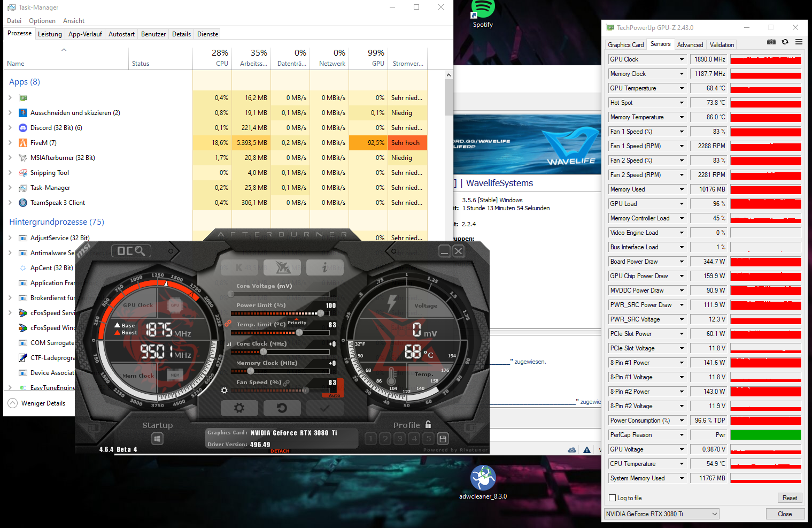The height and width of the screenshot is (528, 812).
Task: Switch to the Leistung tab in Task-Manager
Action: (x=50, y=34)
